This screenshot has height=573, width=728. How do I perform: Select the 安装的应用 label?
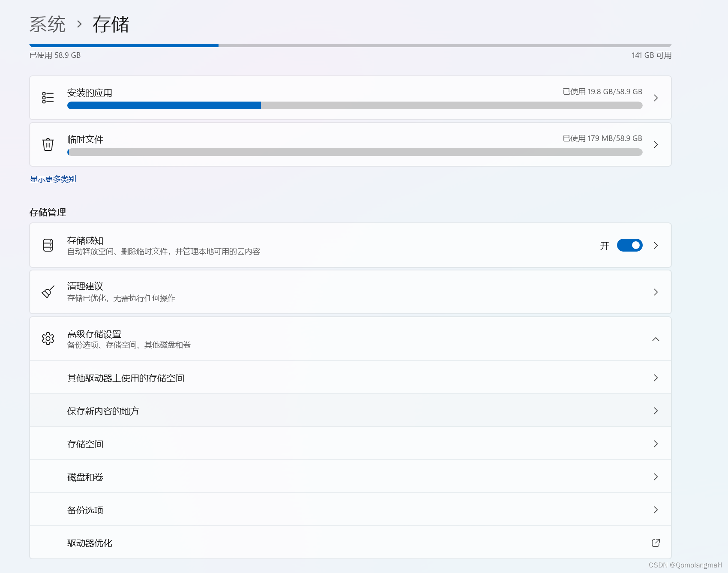[x=90, y=93]
